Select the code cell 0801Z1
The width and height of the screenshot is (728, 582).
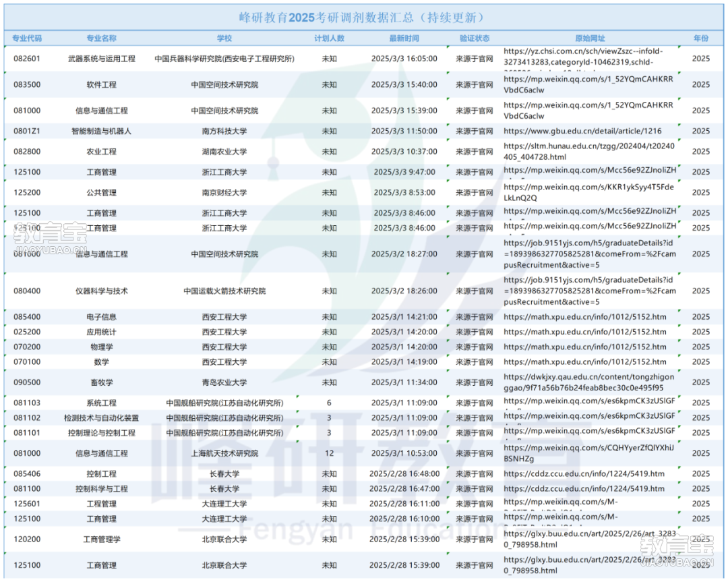(27, 131)
